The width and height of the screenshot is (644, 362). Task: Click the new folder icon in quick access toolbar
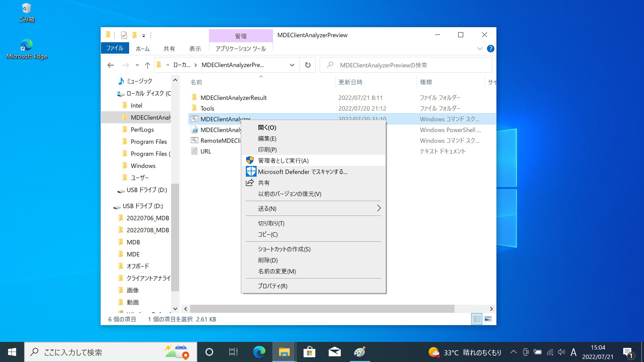[x=135, y=35]
